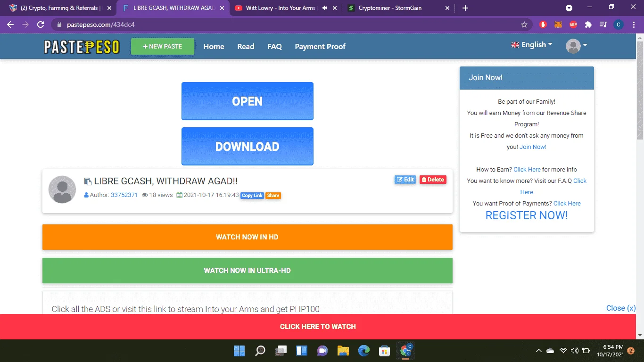Edit the paste with Edit button
The width and height of the screenshot is (644, 362).
[x=405, y=180]
